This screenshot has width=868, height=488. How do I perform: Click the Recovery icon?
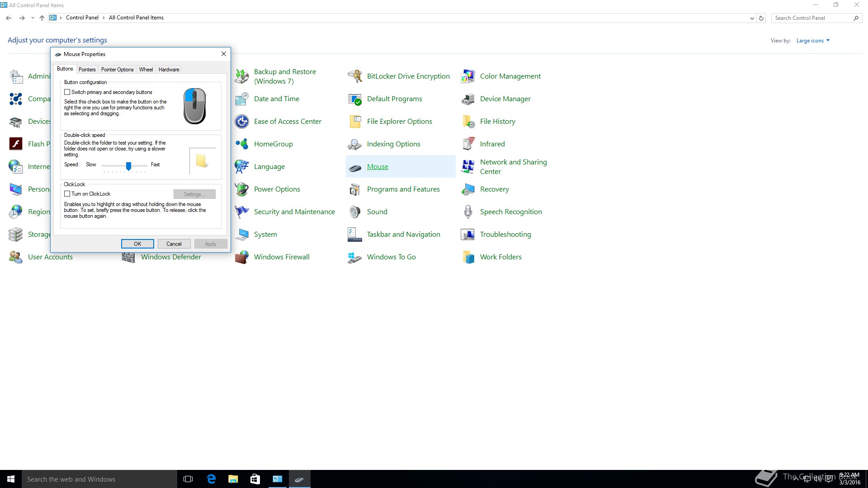pyautogui.click(x=468, y=189)
